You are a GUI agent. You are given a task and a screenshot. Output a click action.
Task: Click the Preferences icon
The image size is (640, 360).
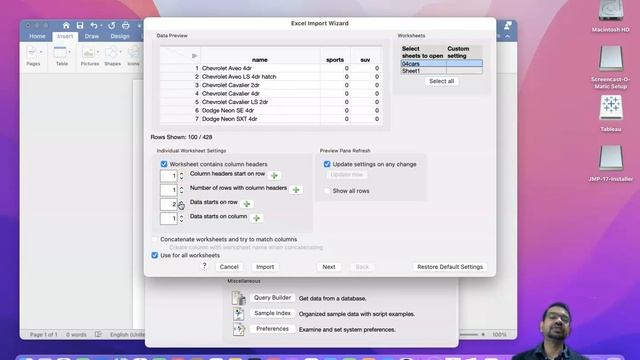tap(238, 329)
